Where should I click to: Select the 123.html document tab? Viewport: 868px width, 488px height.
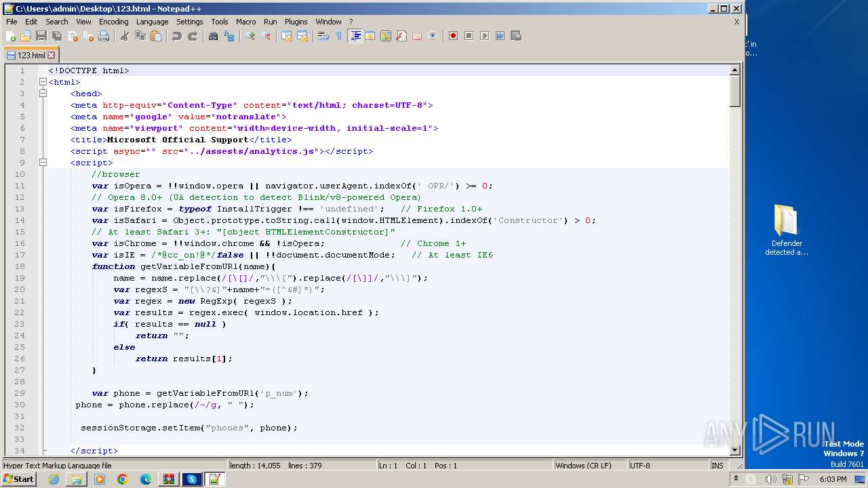(31, 56)
